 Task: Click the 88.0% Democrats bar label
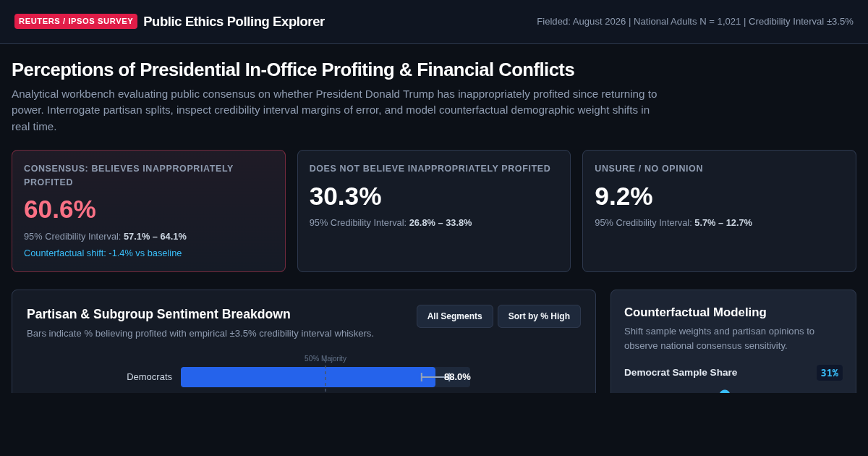point(457,377)
